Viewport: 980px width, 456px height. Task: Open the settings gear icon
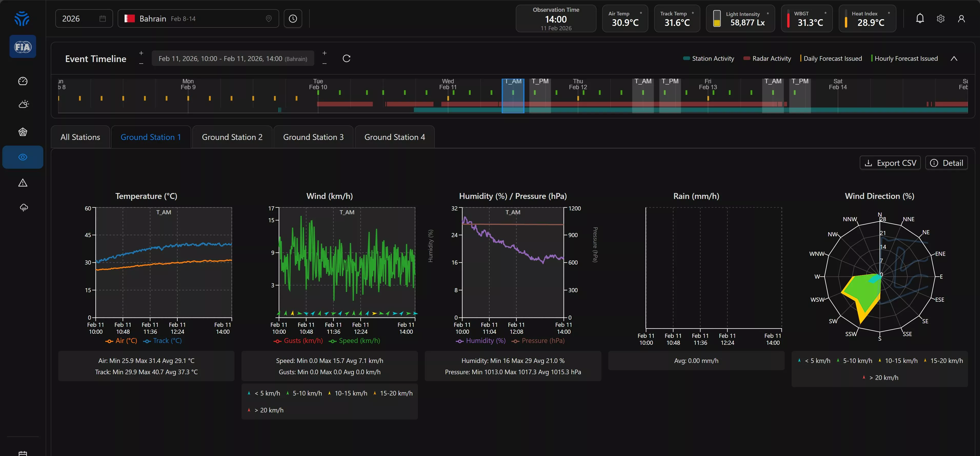[941, 19]
